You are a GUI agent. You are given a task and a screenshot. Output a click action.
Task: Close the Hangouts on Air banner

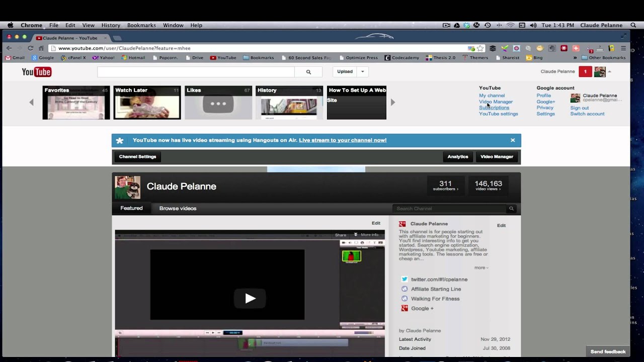pyautogui.click(x=513, y=140)
